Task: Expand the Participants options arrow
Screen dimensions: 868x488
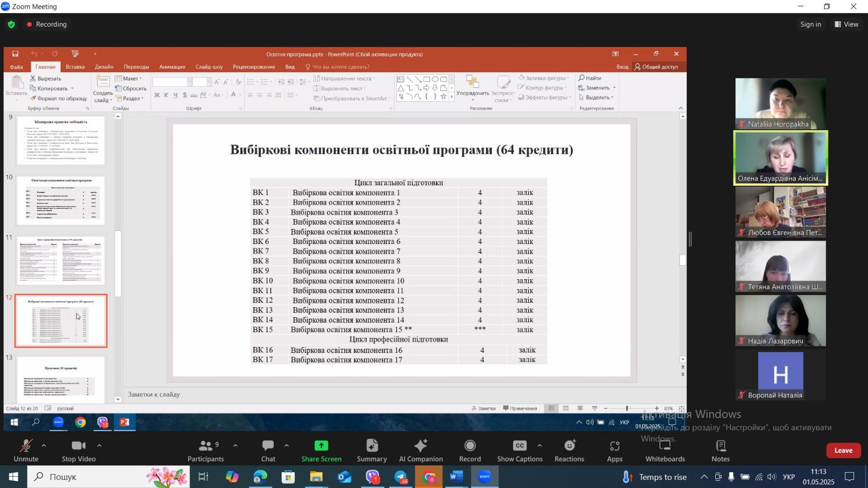Action: click(x=235, y=446)
